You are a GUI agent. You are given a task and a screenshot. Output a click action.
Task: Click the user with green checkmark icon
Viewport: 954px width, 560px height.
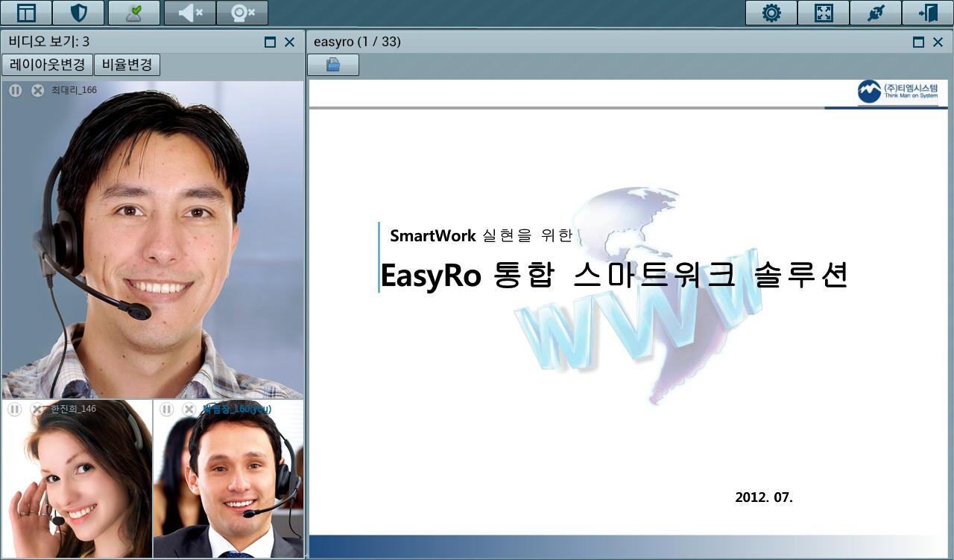click(134, 13)
